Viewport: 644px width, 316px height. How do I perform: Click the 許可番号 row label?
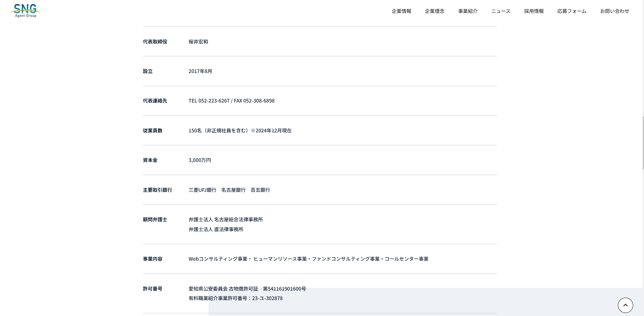coord(153,289)
